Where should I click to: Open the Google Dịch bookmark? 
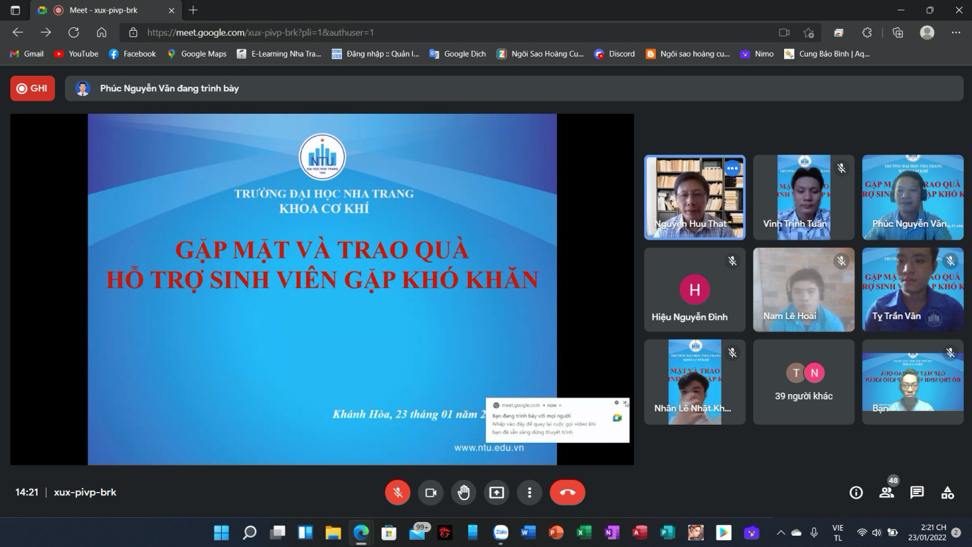[457, 54]
